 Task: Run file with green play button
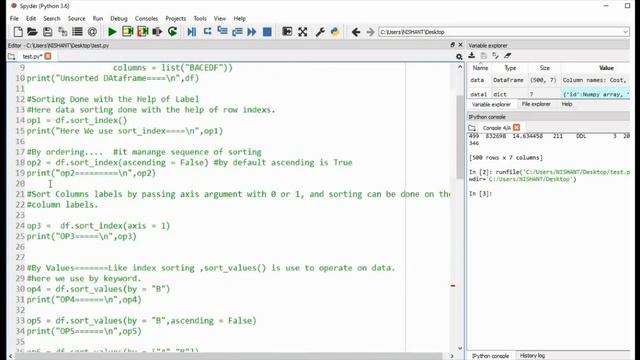[x=112, y=32]
